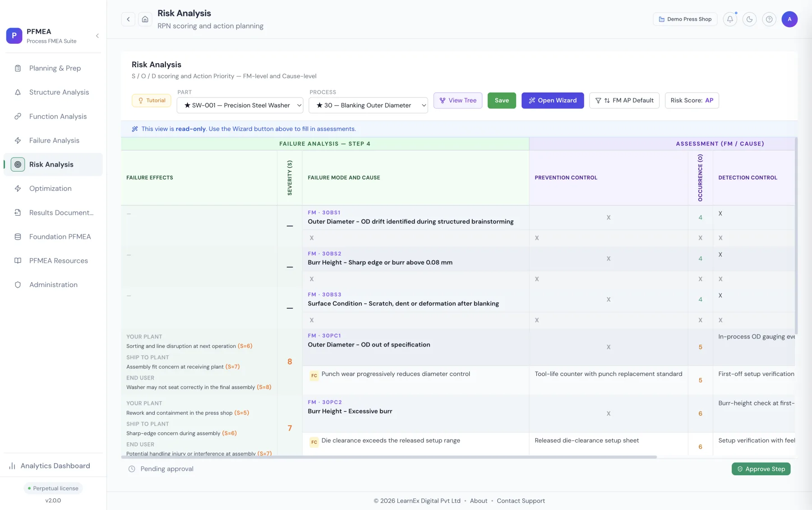Click severity value 7
Viewport: 812px width, 510px height.
click(x=290, y=428)
